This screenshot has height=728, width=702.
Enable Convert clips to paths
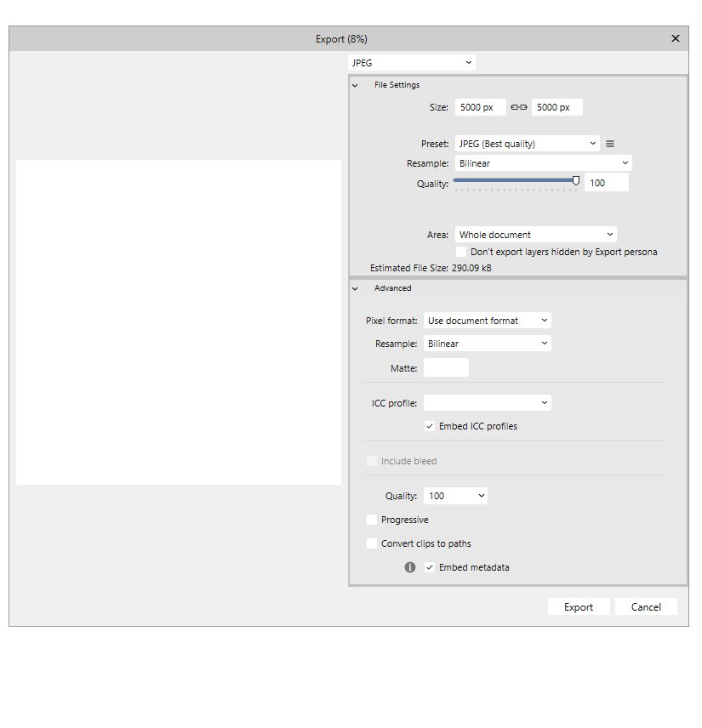tap(372, 543)
